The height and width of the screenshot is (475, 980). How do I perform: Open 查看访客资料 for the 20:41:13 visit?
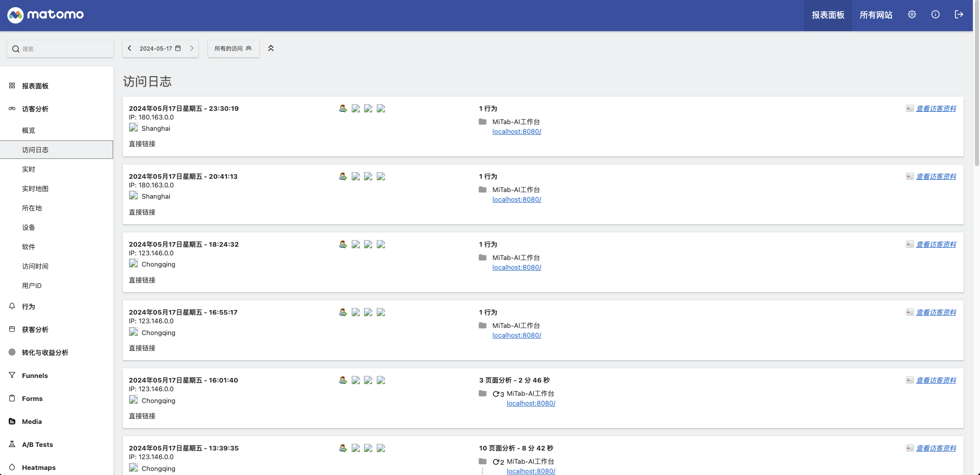[x=936, y=176]
